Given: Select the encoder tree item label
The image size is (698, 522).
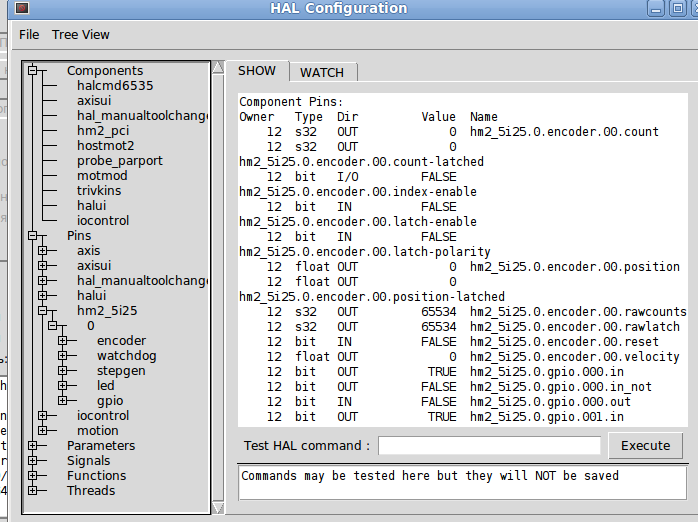Looking at the screenshot, I should point(122,341).
